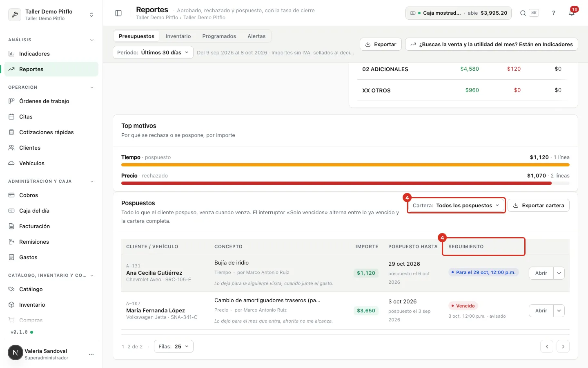Click the Cotizaciones rápidas document icon

[x=11, y=132]
